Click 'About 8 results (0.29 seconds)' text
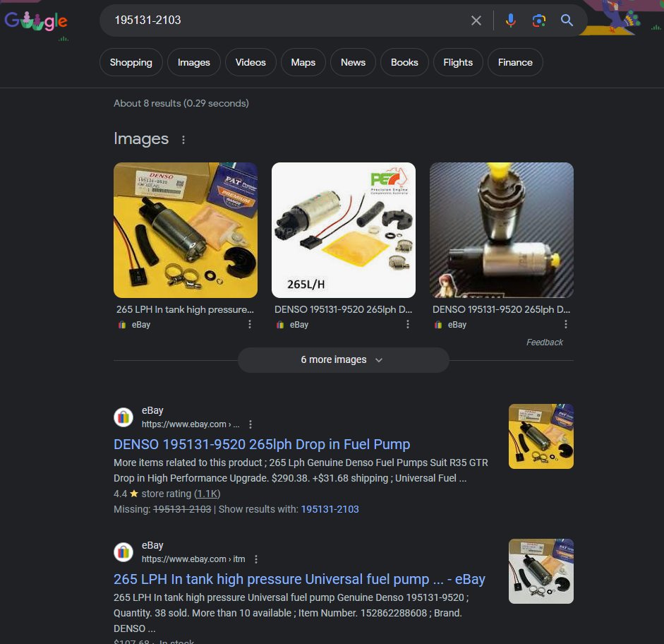This screenshot has width=664, height=644. (x=181, y=103)
